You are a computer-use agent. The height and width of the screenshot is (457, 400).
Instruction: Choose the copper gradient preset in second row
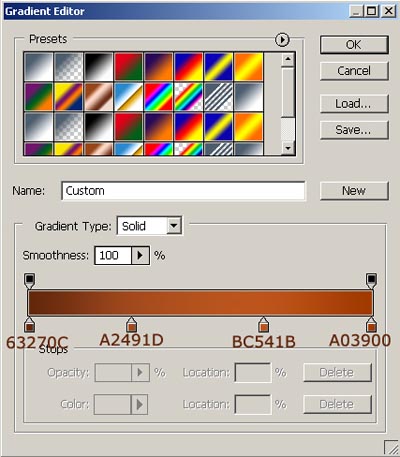coord(98,97)
